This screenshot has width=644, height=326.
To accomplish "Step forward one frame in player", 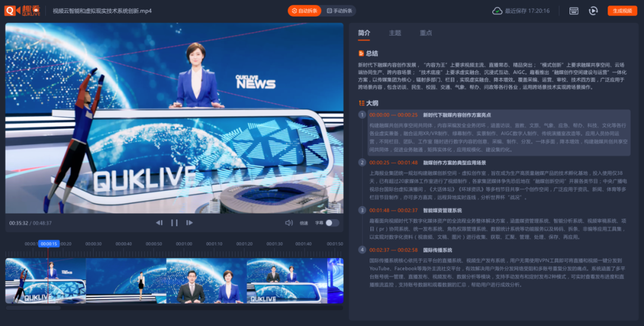I will [190, 223].
